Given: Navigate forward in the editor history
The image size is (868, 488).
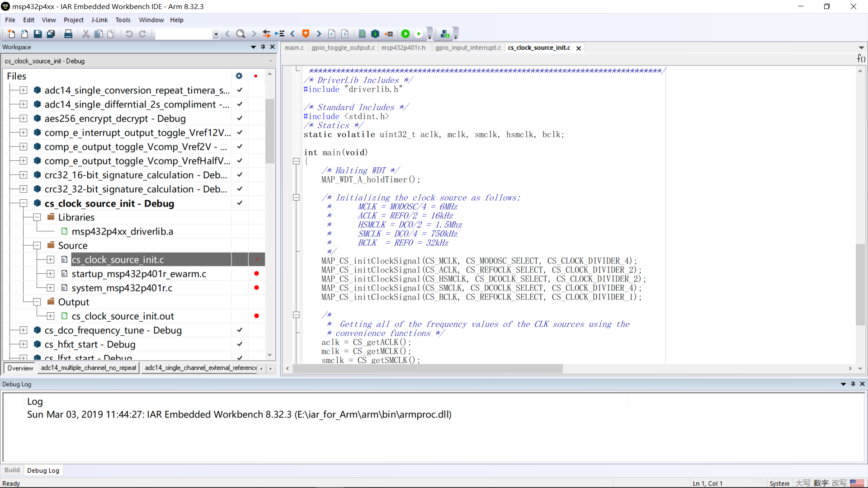Looking at the screenshot, I should (345, 34).
